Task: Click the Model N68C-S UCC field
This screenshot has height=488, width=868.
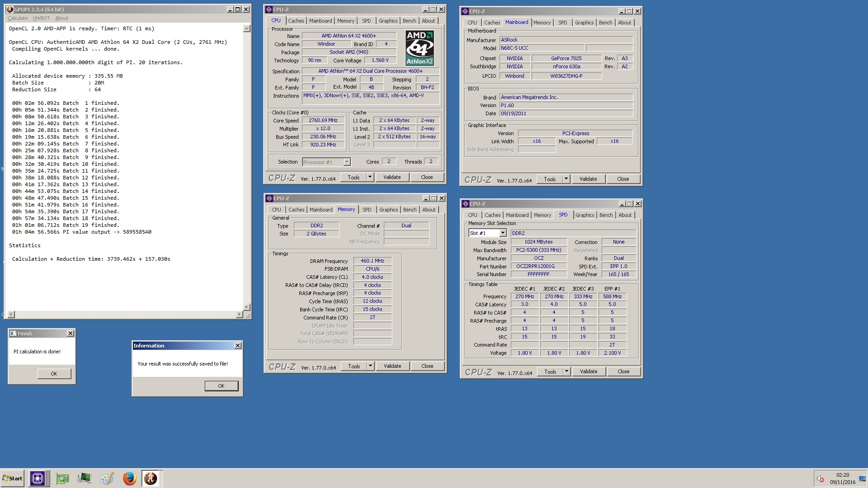Action: 542,48
